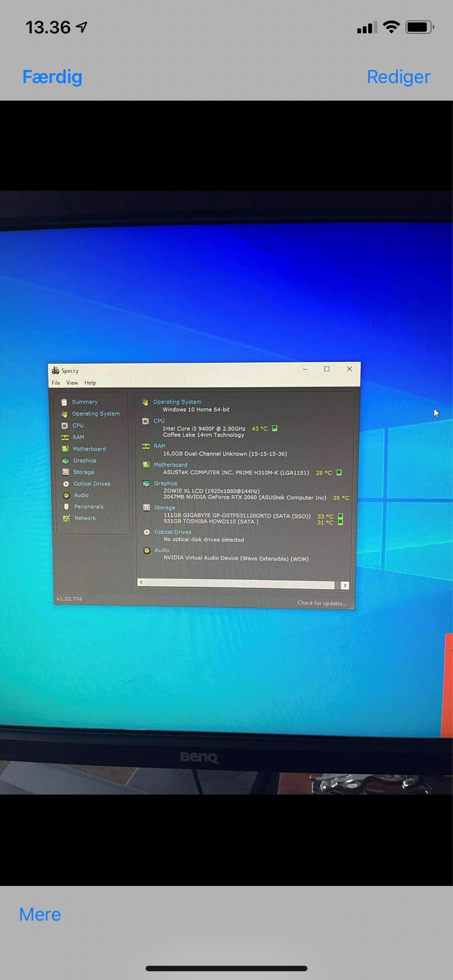This screenshot has width=453, height=980.
Task: Open the Help menu in Speccy
Action: tap(90, 383)
